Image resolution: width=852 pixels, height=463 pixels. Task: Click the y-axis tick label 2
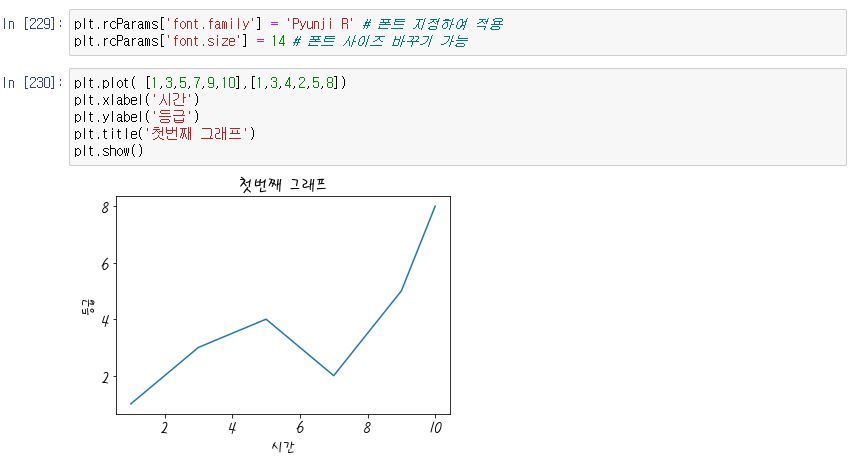[x=105, y=377]
